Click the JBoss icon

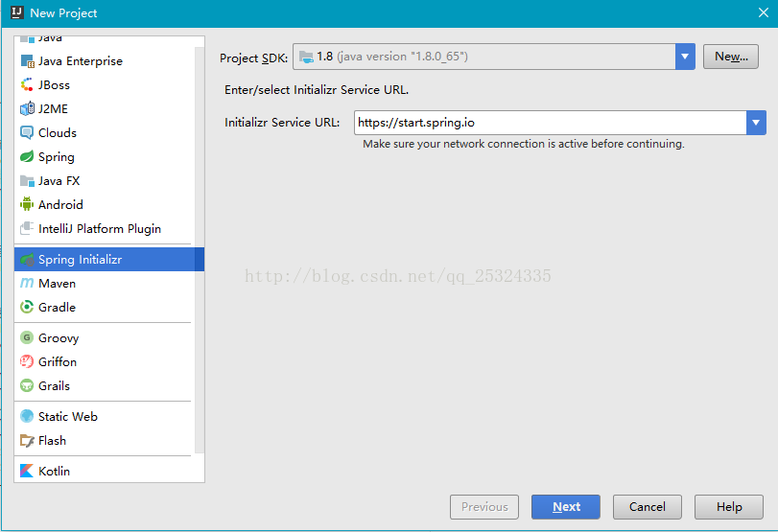tap(27, 84)
